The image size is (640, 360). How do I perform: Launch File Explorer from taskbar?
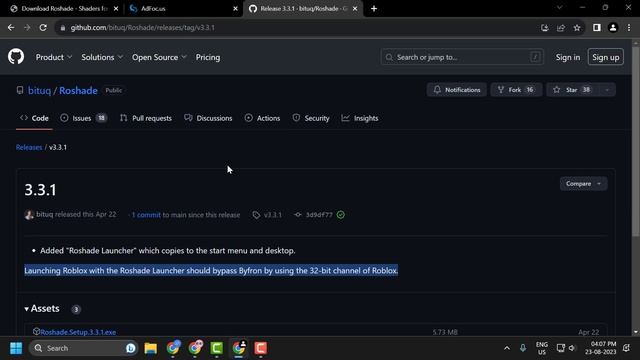[x=151, y=348]
